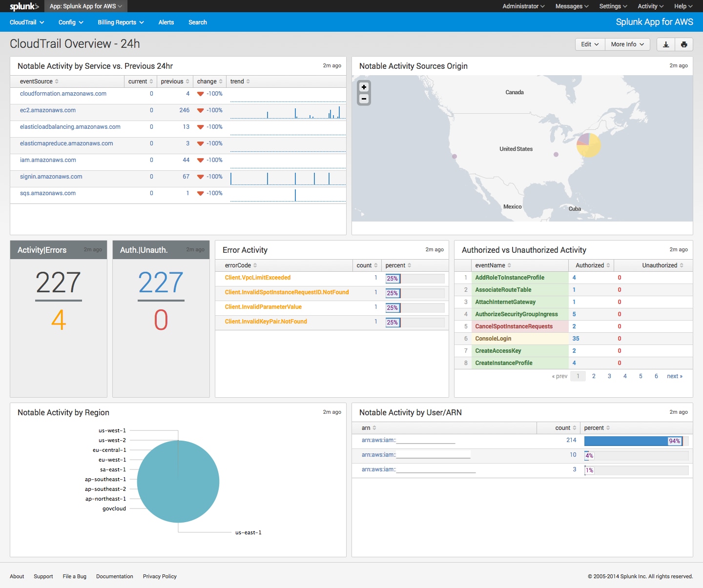Click the Splunk logo
Screen dimensions: 703x588
point(24,6)
